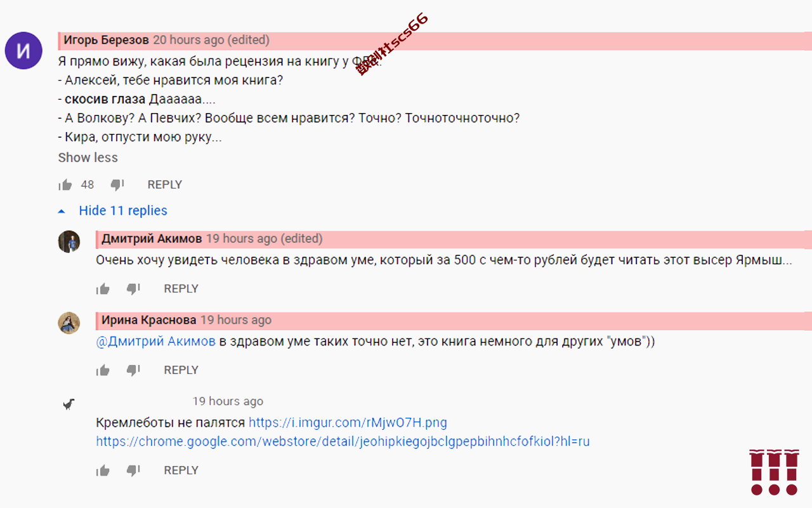Dislike Дмитрий Акимов's reply
This screenshot has width=812, height=508.
pos(133,289)
